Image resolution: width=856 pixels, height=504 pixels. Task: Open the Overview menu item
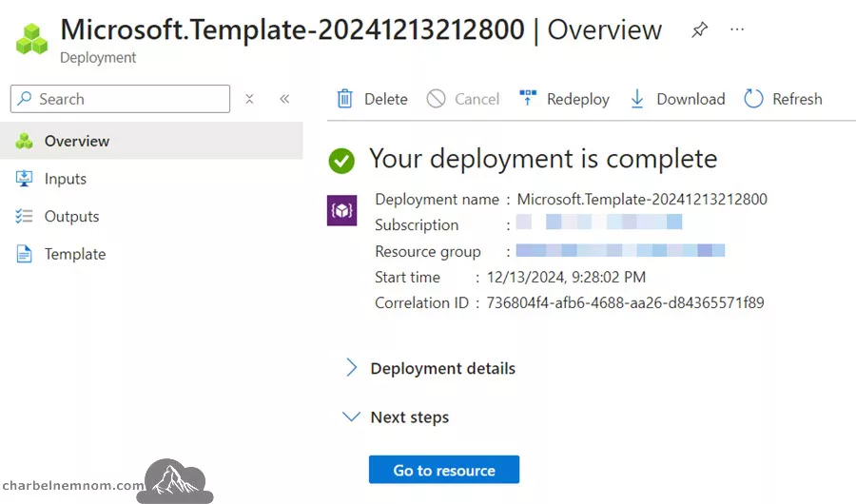pos(151,141)
